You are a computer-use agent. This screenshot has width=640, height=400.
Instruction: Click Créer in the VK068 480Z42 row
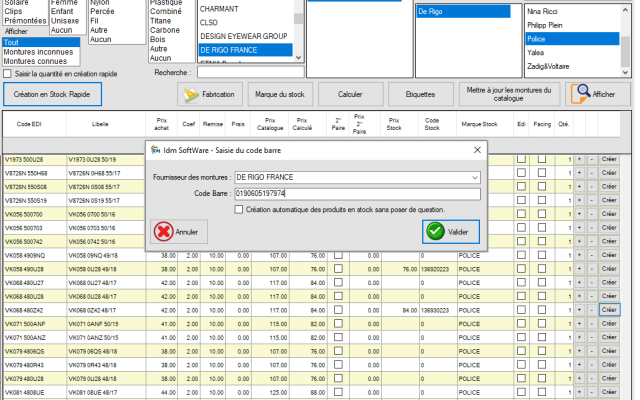coord(609,310)
